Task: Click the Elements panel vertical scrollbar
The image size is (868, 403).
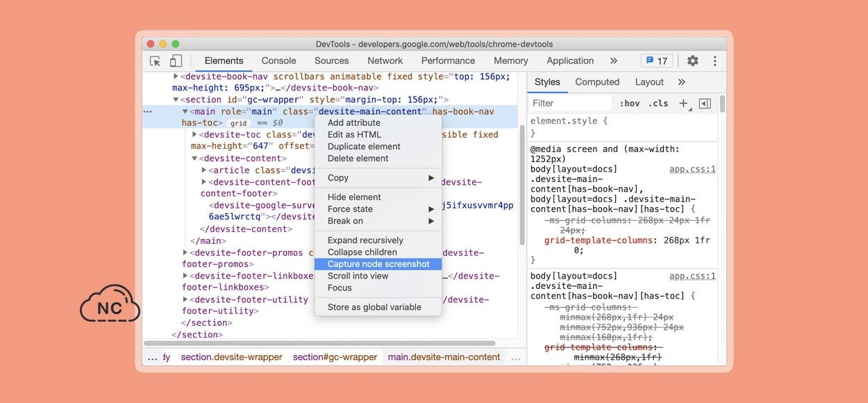Action: coord(521,186)
